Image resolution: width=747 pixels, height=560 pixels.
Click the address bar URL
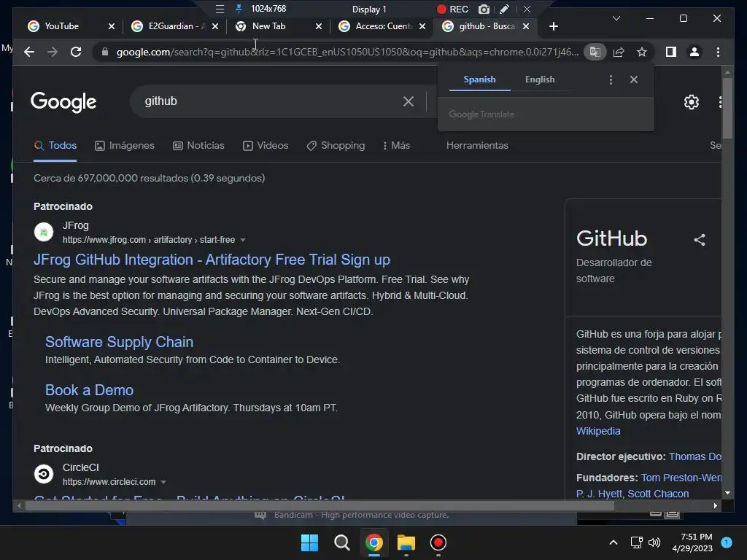coord(347,52)
